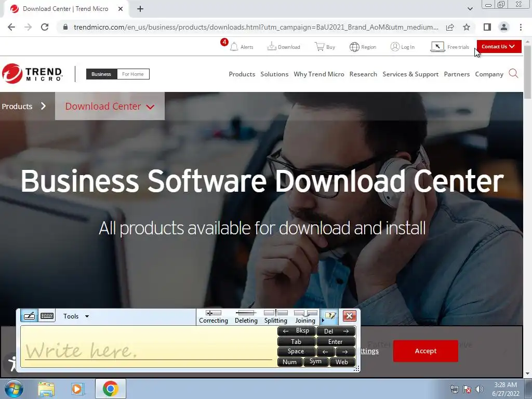Click the network tray icon
The image size is (532, 399).
pos(454,389)
